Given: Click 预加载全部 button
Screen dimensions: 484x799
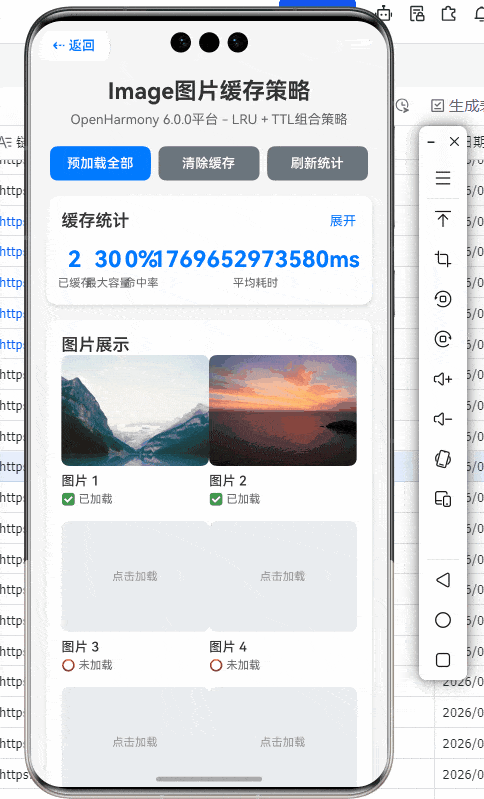Looking at the screenshot, I should click(100, 163).
